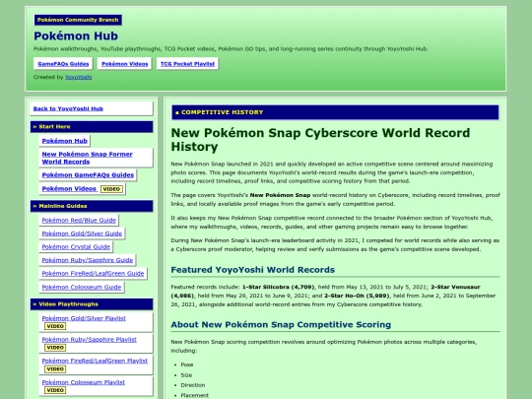Open Pokémon GameFAQs Guides sidebar link
Image resolution: width=532 pixels, height=399 pixels.
point(88,175)
